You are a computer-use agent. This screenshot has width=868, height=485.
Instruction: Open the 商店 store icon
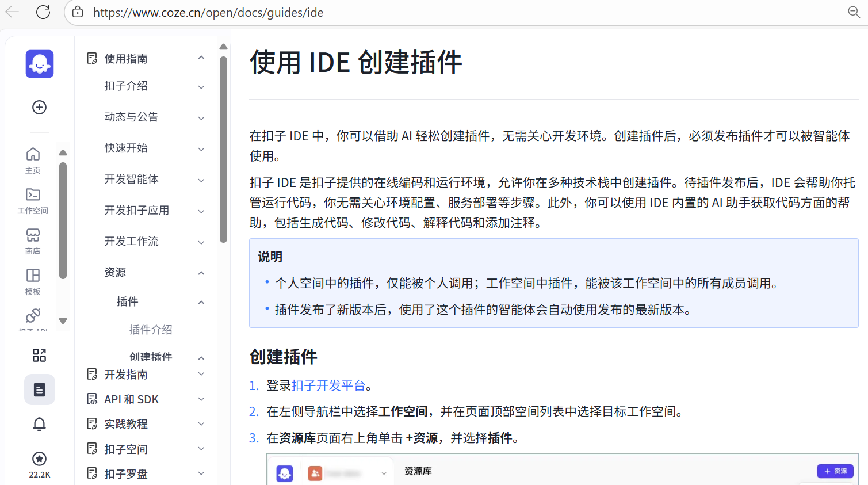coord(33,235)
